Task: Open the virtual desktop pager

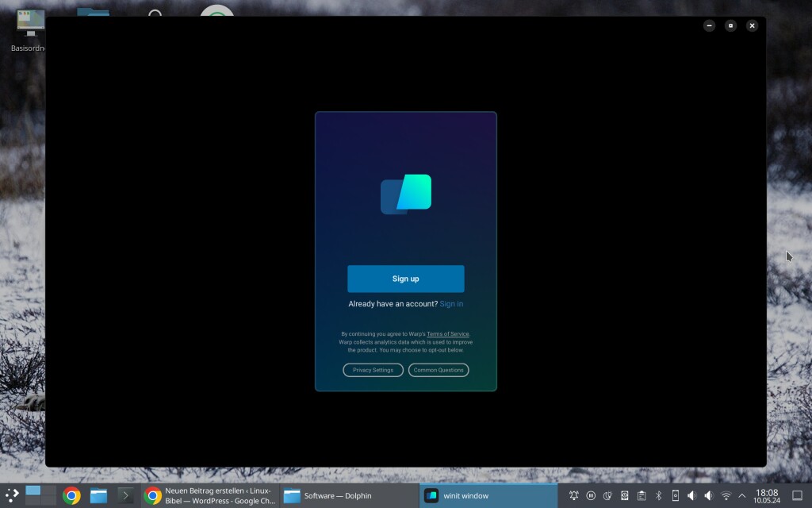Action: 40,495
